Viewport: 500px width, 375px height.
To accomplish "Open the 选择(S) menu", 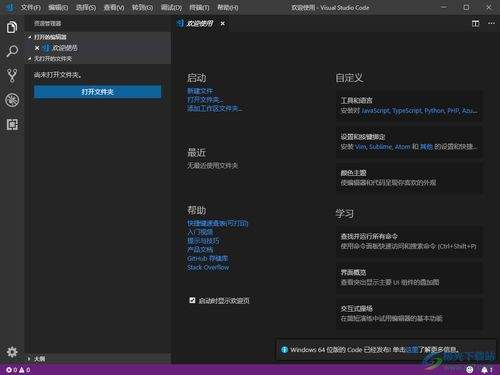I will tap(86, 7).
